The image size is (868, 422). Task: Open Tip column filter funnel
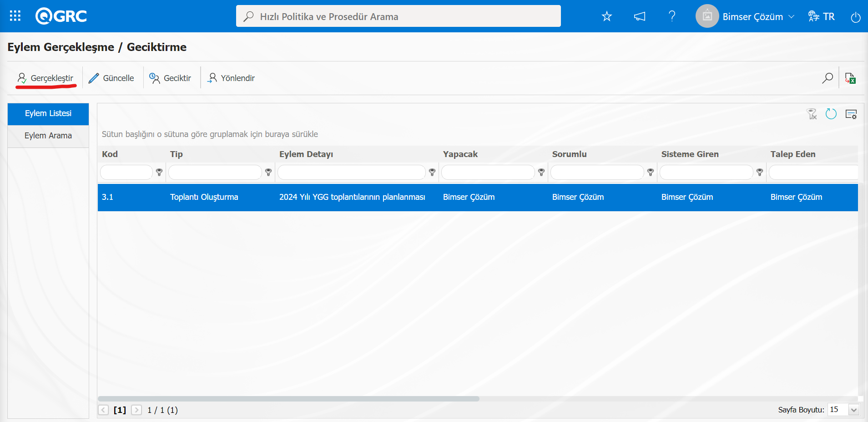coord(268,172)
